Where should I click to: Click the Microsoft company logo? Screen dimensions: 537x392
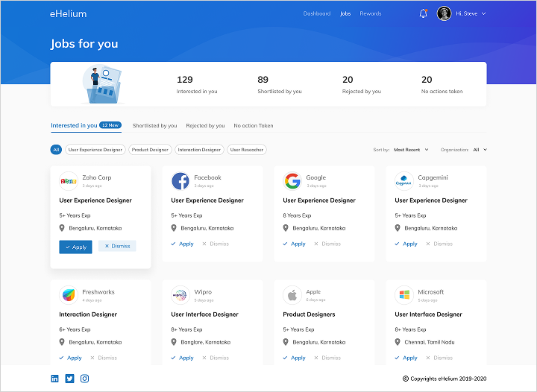pyautogui.click(x=404, y=295)
